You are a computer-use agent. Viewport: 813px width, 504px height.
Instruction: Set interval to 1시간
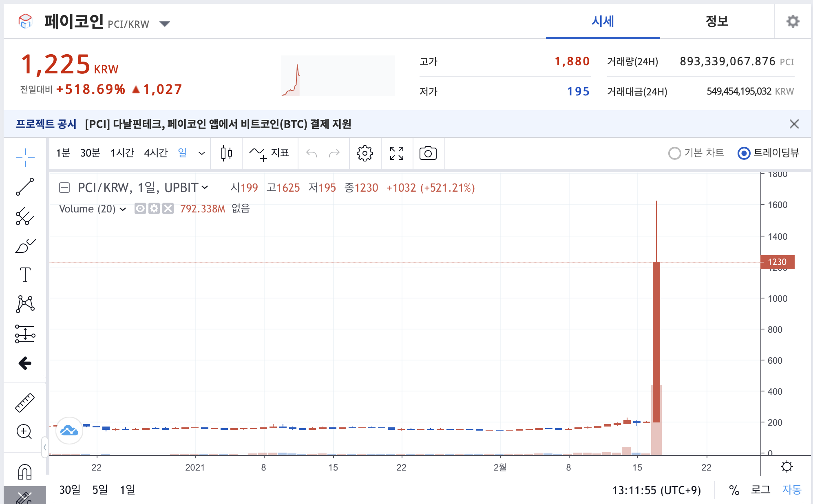pyautogui.click(x=122, y=153)
